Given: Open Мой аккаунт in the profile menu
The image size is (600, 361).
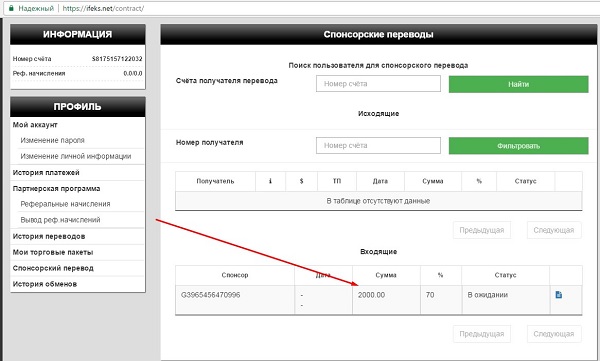Looking at the screenshot, I should point(35,125).
